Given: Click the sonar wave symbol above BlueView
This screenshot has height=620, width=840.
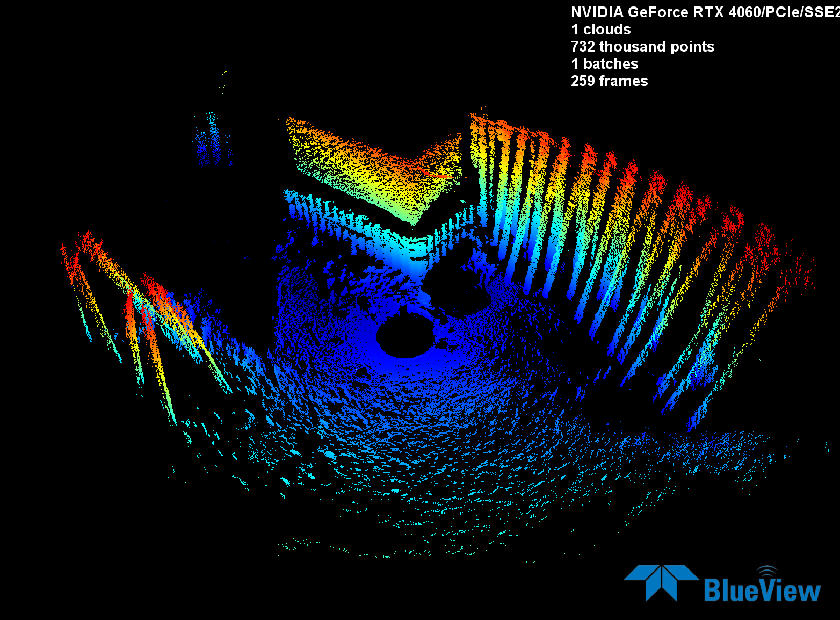Looking at the screenshot, I should [767, 571].
